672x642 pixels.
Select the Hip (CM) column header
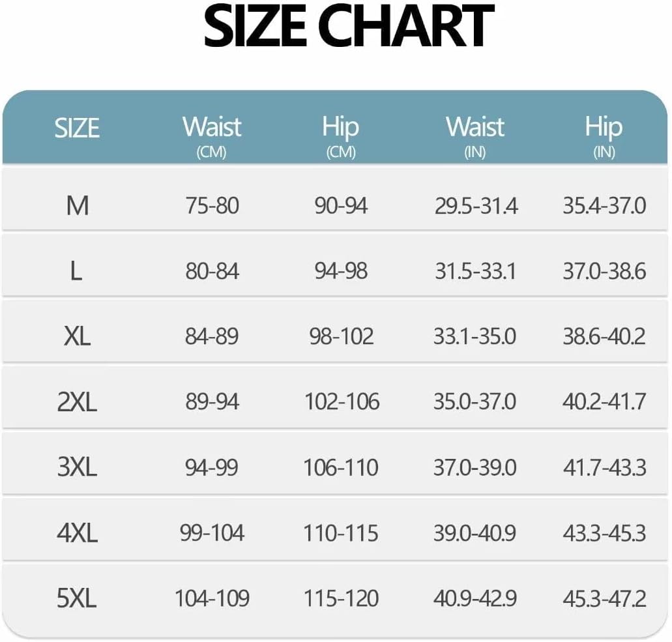[x=340, y=134]
